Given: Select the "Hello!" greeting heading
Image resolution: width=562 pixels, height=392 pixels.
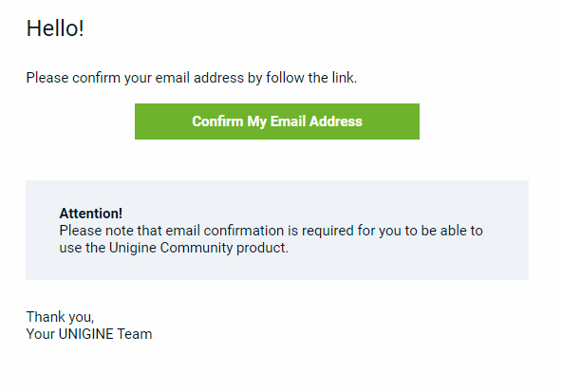Looking at the screenshot, I should [55, 28].
